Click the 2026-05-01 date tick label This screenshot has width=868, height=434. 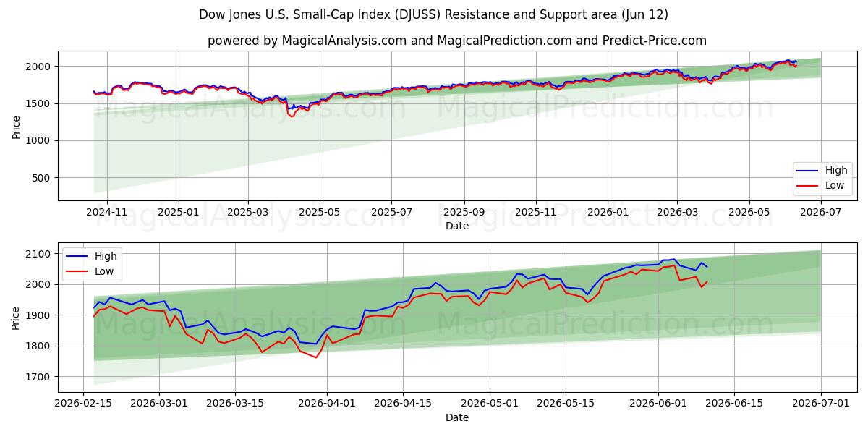[490, 404]
